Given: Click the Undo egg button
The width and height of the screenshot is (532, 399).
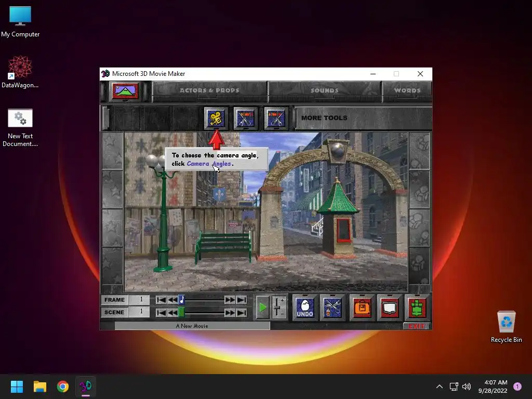Looking at the screenshot, I should pyautogui.click(x=304, y=308).
